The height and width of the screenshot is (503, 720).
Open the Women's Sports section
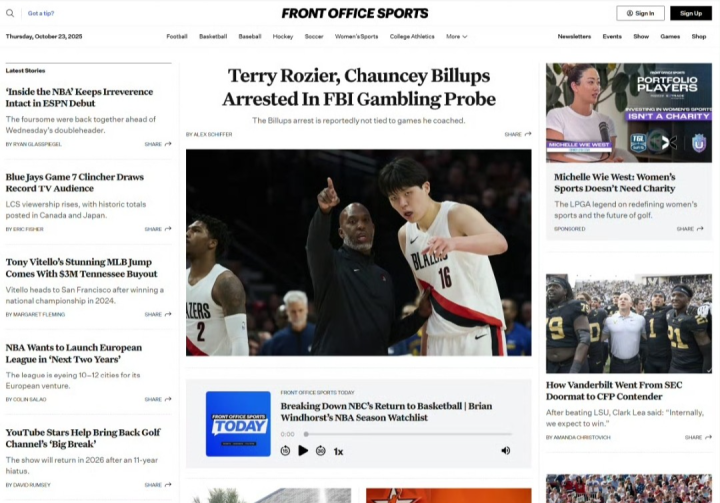click(x=356, y=36)
